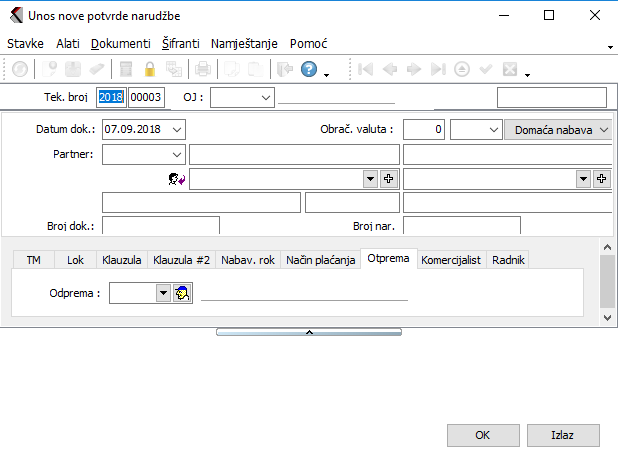Image resolution: width=618 pixels, height=449 pixels.
Task: Collapse panel using the chevron bar
Action: pos(309,331)
